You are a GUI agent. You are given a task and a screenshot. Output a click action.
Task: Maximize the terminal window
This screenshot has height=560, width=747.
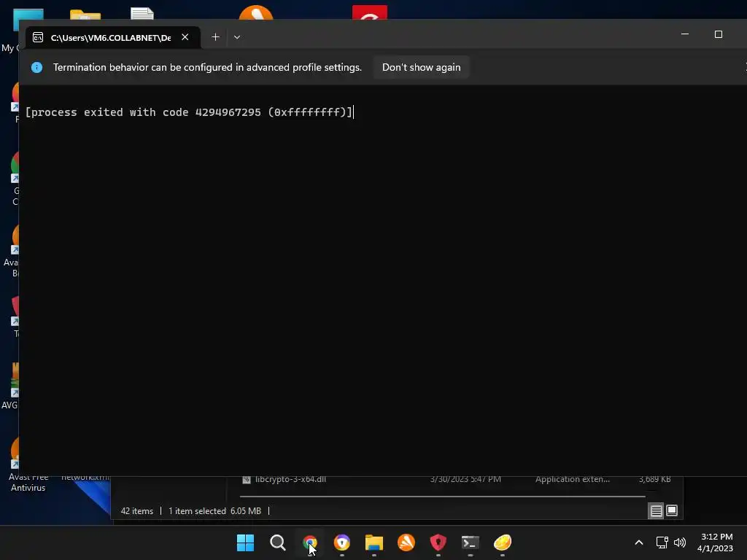(x=719, y=34)
